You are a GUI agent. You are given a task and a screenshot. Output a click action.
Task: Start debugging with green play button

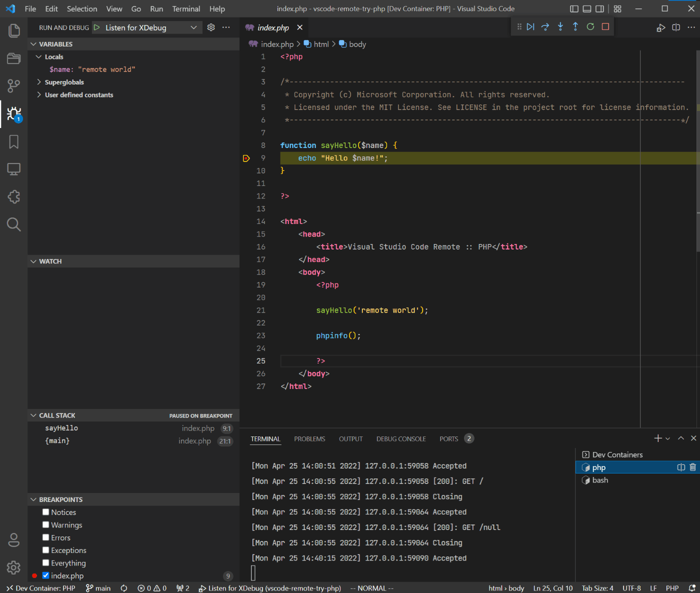97,27
